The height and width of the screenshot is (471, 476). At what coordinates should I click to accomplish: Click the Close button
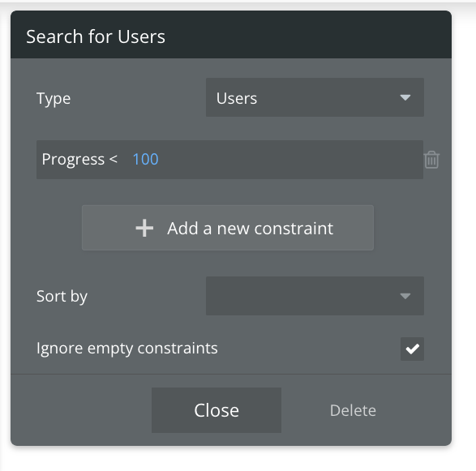point(217,410)
